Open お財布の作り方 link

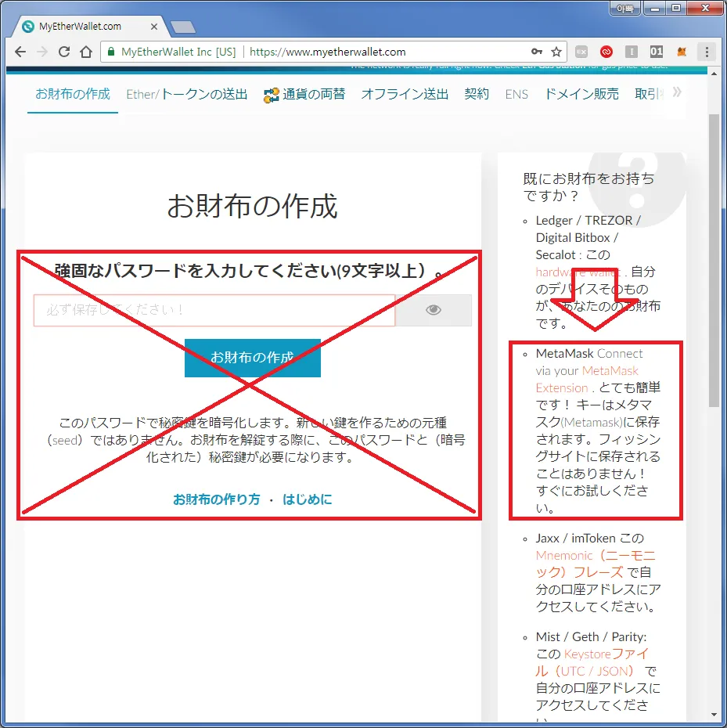pos(216,499)
